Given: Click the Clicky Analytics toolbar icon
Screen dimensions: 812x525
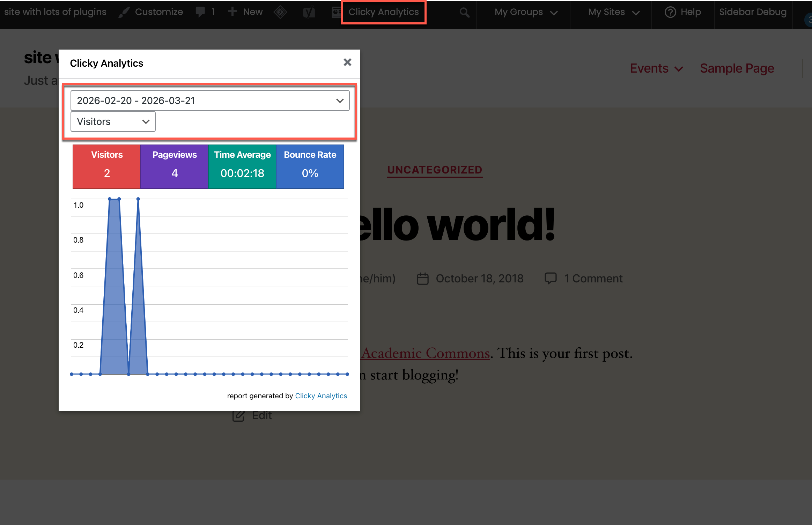Looking at the screenshot, I should (336, 12).
